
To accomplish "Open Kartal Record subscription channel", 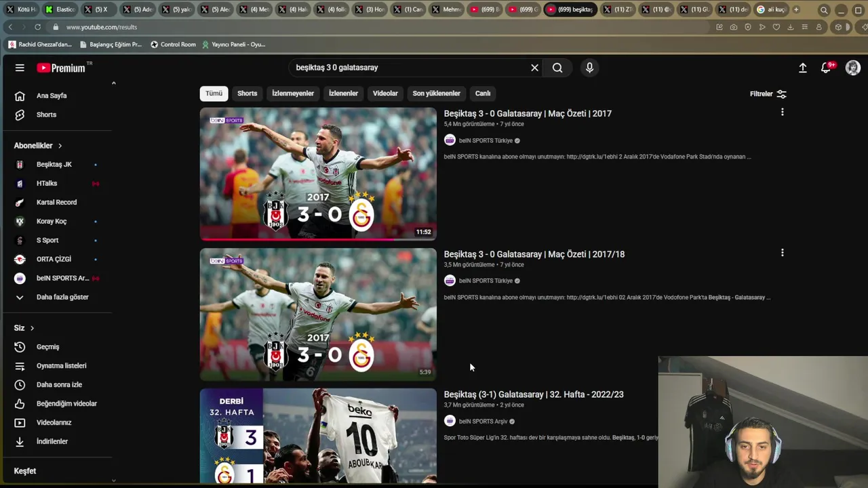I will coord(58,203).
